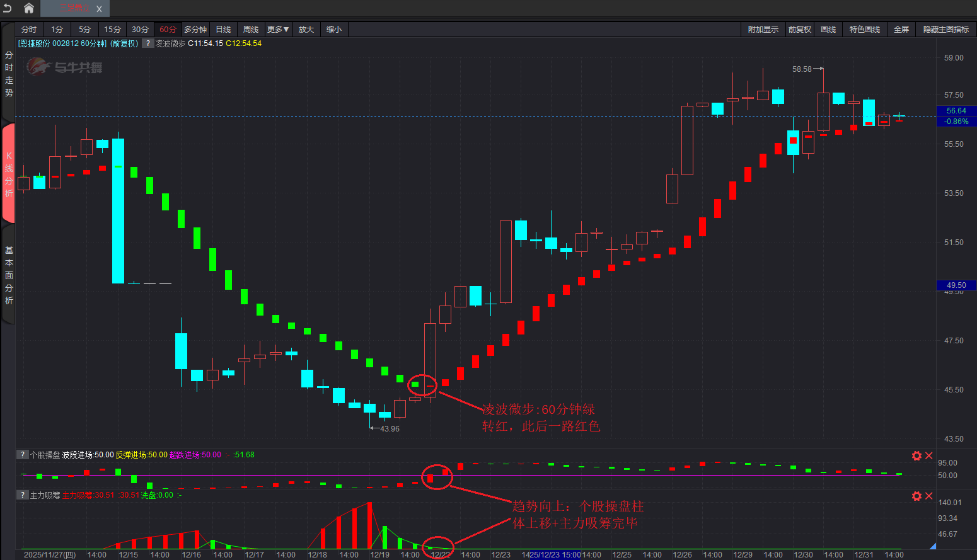Image resolution: width=977 pixels, height=560 pixels.
Task: Close the 主力吸筹 indicator panel
Action: point(928,496)
